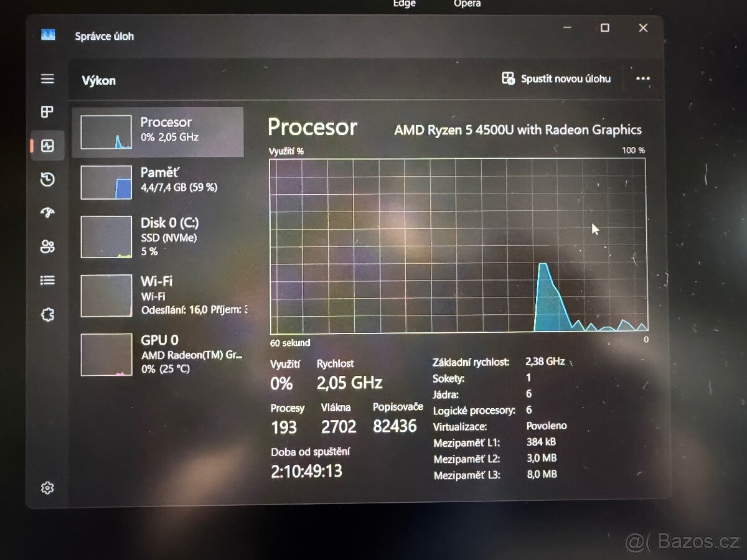
Task: Select the Wi-Fi performance entry
Action: [x=159, y=294]
